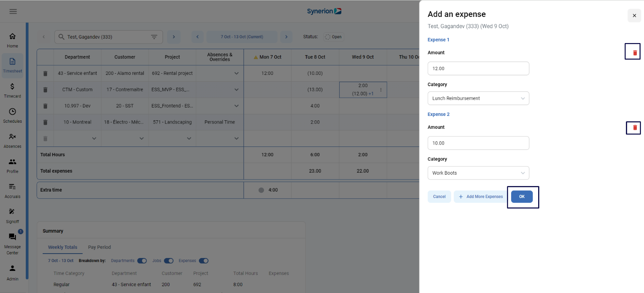
Task: Open Absences from the sidebar
Action: pos(12,140)
